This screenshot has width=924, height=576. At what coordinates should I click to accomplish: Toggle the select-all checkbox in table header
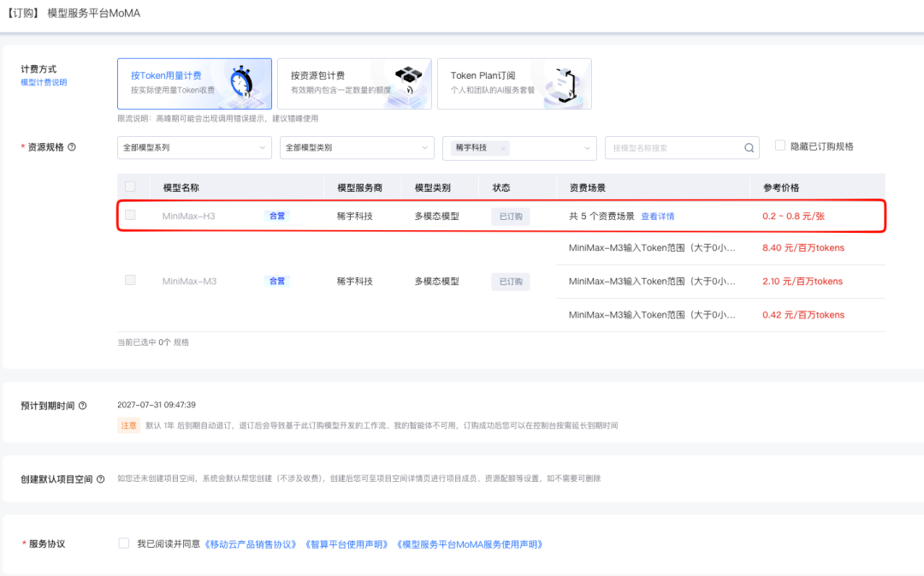pos(130,187)
